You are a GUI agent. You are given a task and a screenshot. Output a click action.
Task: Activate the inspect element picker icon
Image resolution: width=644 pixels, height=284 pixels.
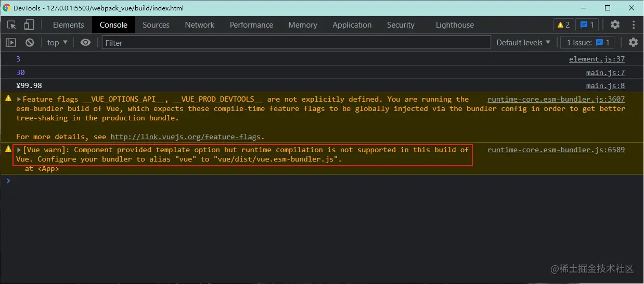pyautogui.click(x=11, y=25)
